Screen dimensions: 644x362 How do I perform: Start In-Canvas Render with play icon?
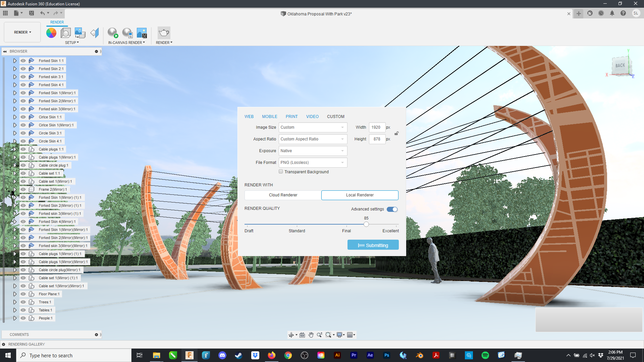(113, 33)
